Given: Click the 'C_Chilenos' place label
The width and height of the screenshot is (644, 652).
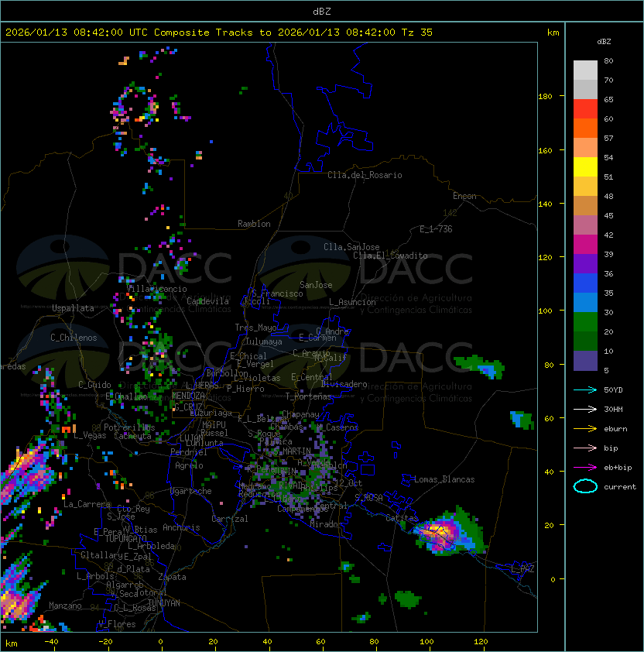Looking at the screenshot, I should point(74,338).
